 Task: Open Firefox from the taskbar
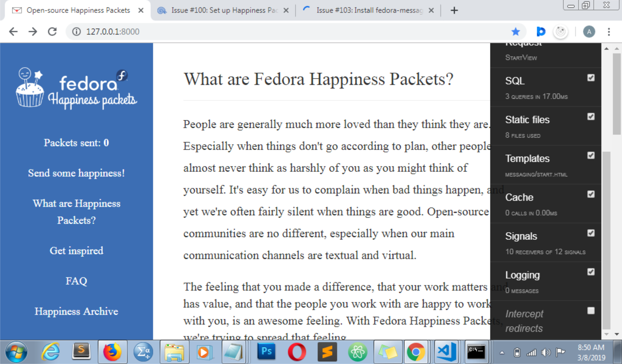(112, 352)
